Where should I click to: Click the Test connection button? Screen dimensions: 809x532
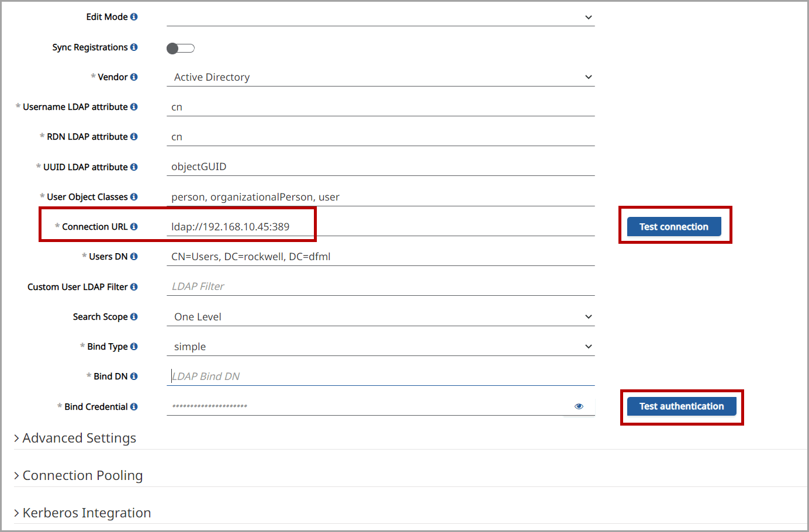coord(673,227)
